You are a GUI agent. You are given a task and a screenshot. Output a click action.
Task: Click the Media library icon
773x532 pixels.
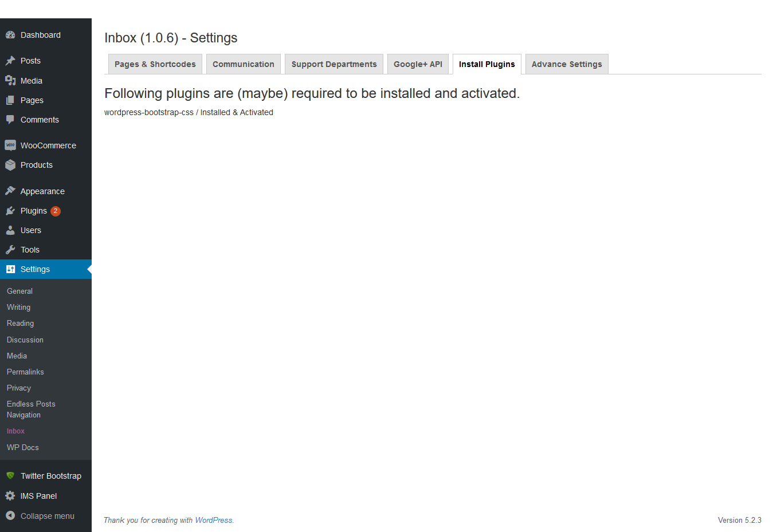click(10, 81)
